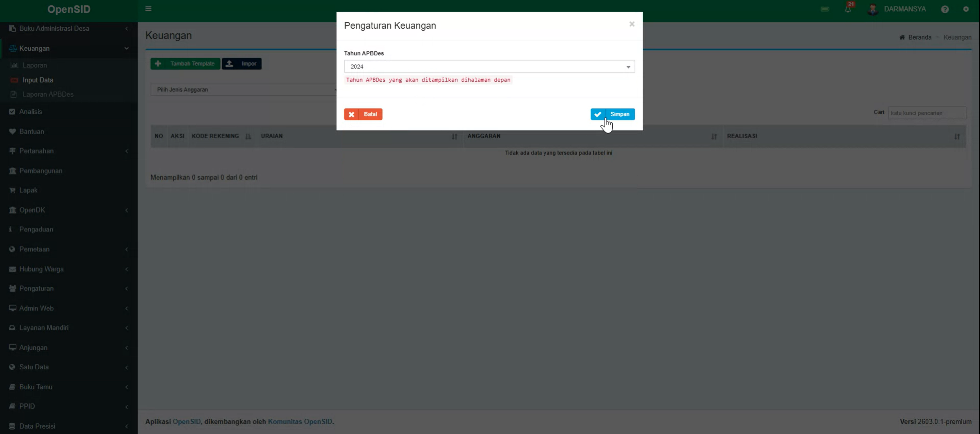Save settings with the Simpan button
The image size is (980, 434).
[612, 114]
